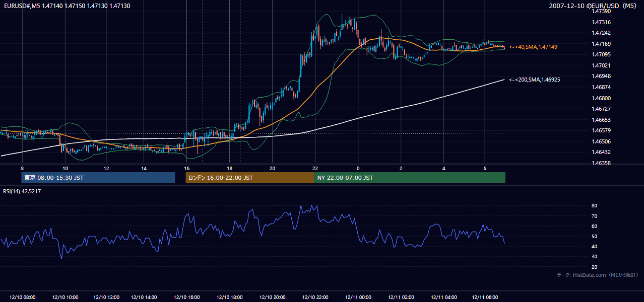The height and width of the screenshot is (302, 644).
Task: Click bottom time label 12/10 10:00
Action: pos(65,297)
